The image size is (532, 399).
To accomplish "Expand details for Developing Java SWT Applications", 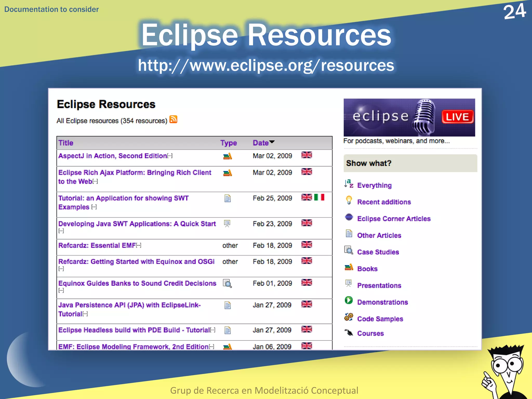I will pos(61,231).
